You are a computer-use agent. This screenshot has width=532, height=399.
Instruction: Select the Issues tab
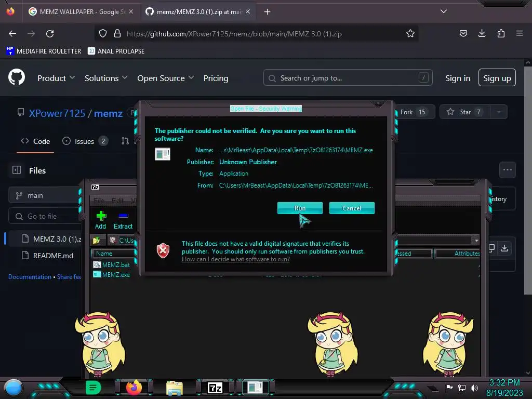(85, 141)
